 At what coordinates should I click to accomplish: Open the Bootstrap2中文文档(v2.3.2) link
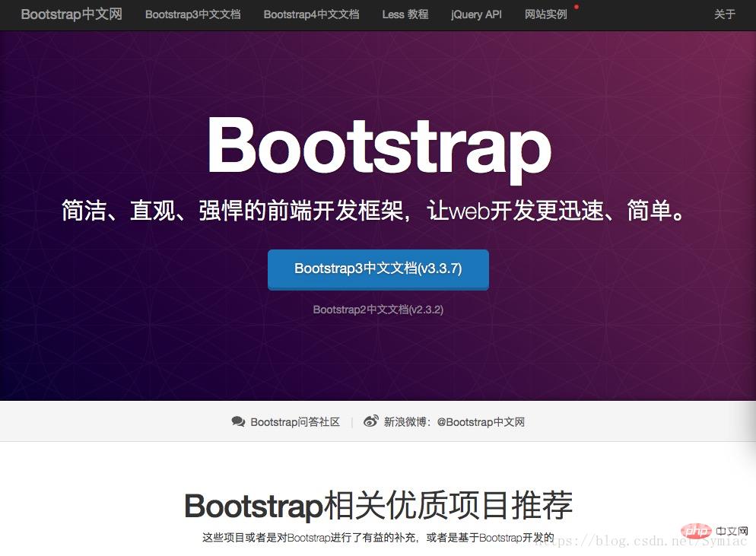pos(378,310)
